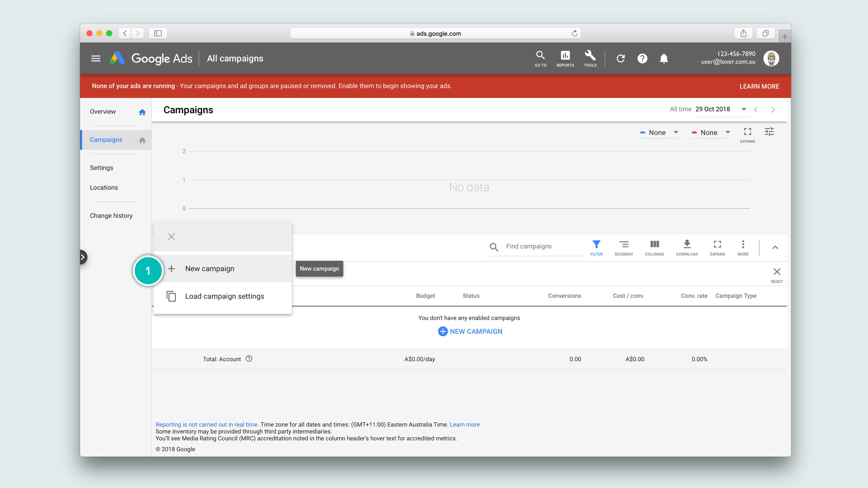Select New campaign from the popup menu
This screenshot has height=488, width=868.
(x=210, y=269)
